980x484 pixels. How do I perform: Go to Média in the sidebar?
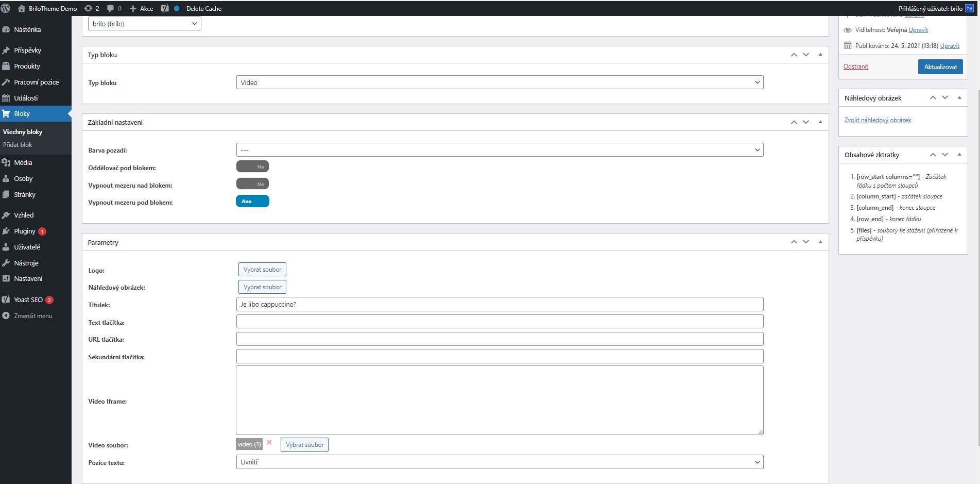[23, 162]
